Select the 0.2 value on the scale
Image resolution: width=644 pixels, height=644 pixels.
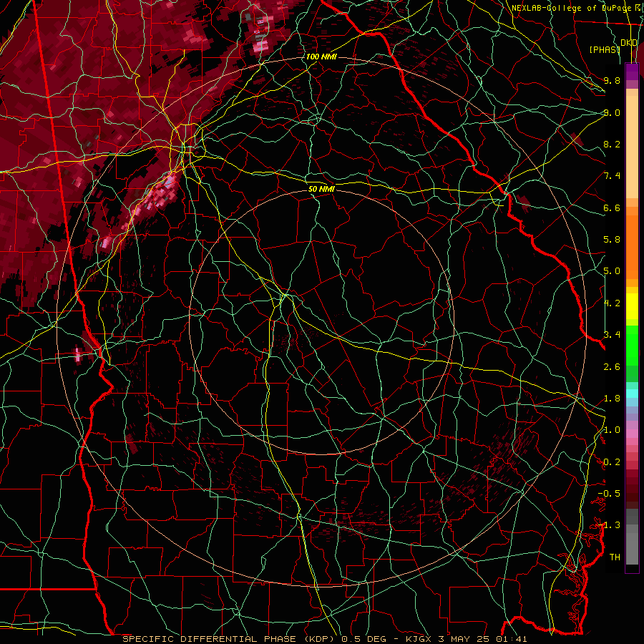[x=612, y=462]
